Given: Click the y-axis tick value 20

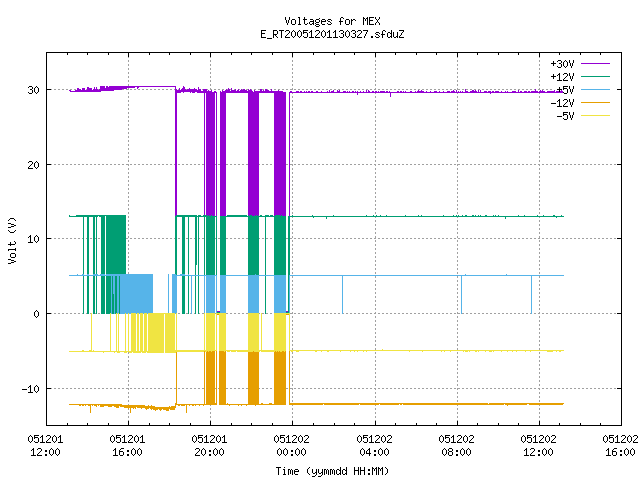Looking at the screenshot, I should [33, 165].
